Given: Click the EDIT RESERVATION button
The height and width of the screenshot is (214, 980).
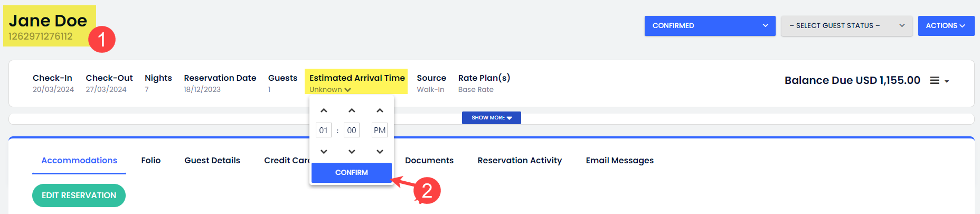Looking at the screenshot, I should coord(79,196).
